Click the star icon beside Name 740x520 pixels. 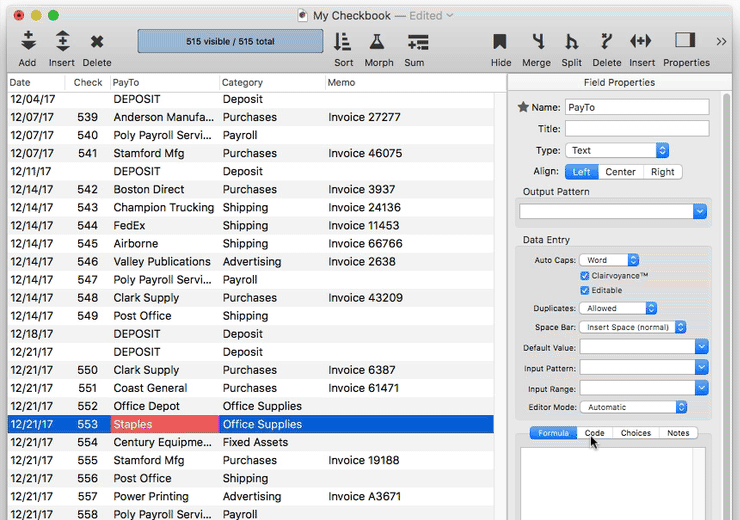(523, 107)
